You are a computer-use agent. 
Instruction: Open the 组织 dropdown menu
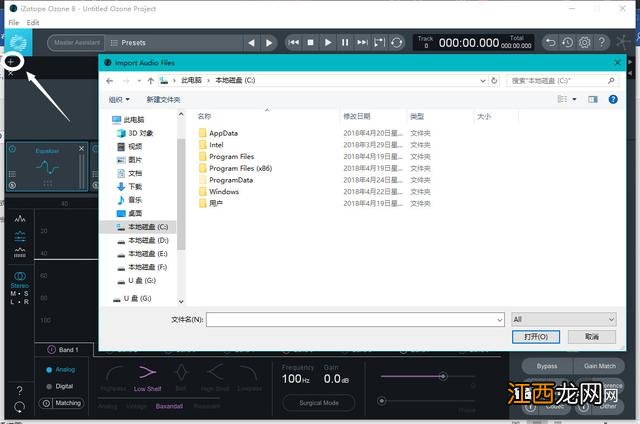[x=119, y=100]
